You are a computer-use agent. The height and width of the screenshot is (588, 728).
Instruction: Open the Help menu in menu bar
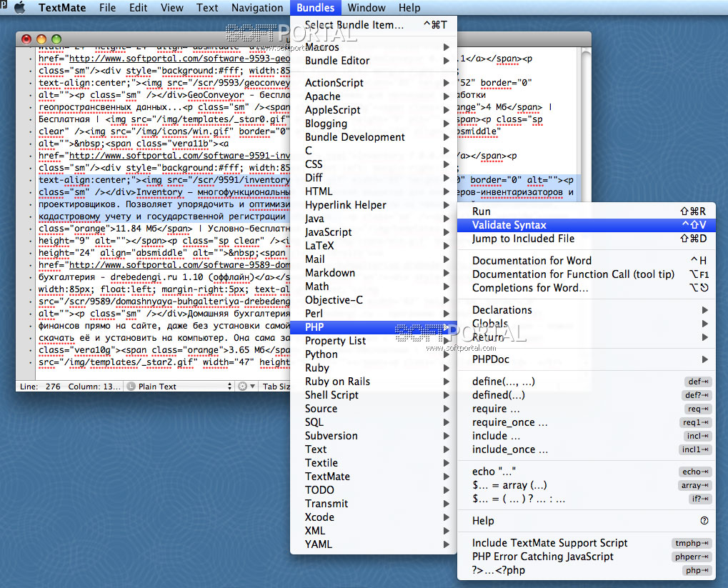point(409,8)
